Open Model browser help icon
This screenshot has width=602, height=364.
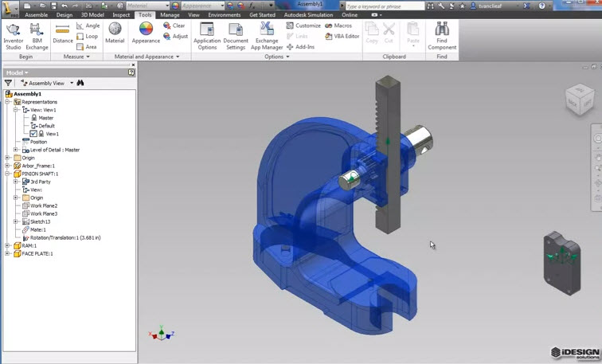click(131, 72)
